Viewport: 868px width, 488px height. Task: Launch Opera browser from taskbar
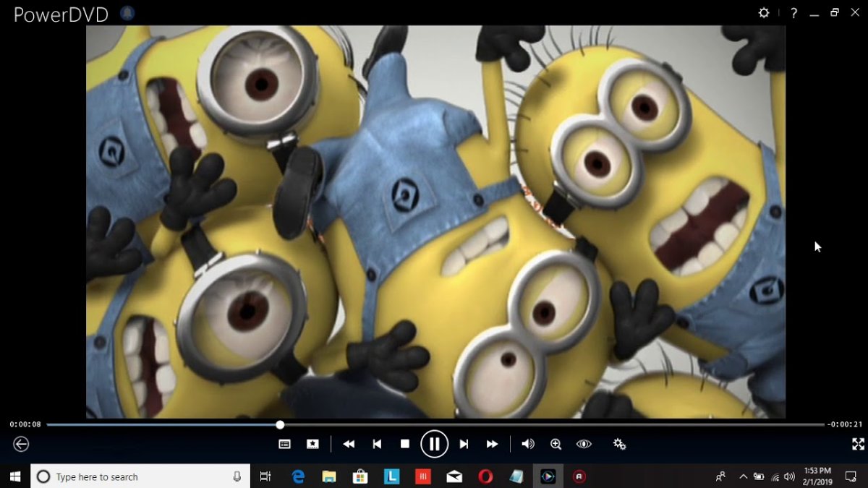click(x=485, y=476)
